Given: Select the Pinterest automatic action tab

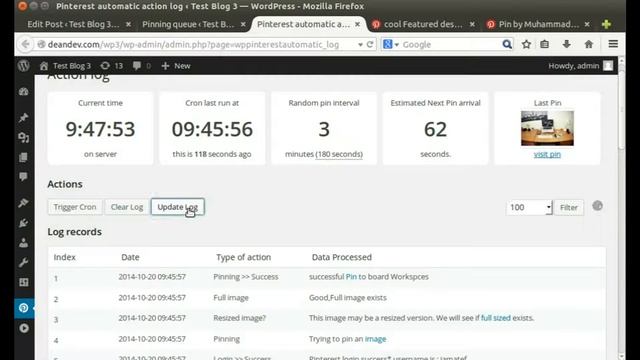Looking at the screenshot, I should point(303,24).
